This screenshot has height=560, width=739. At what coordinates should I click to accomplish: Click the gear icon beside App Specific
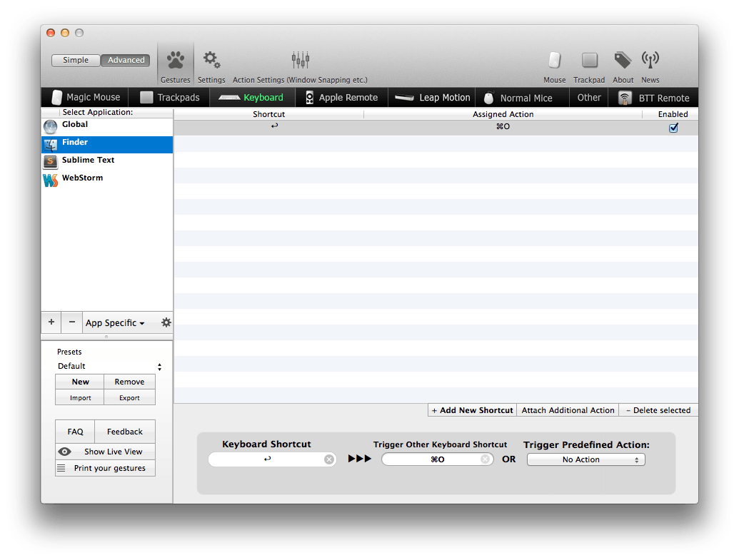[x=166, y=322]
